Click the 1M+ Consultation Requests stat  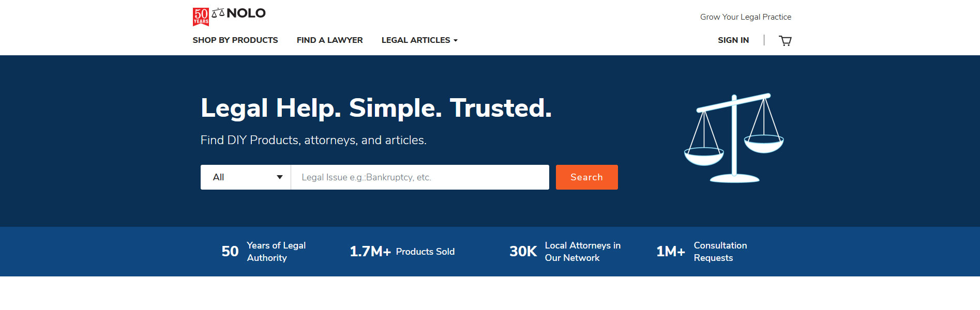click(702, 252)
